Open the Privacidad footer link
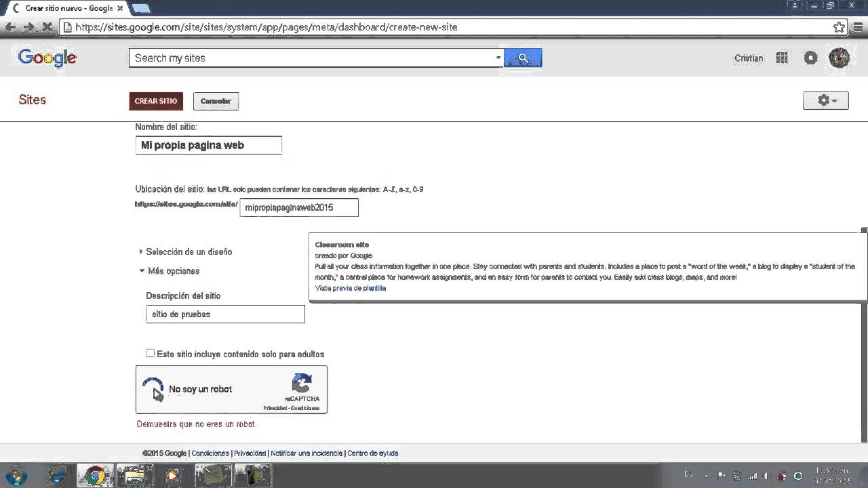The image size is (868, 488). tap(250, 453)
